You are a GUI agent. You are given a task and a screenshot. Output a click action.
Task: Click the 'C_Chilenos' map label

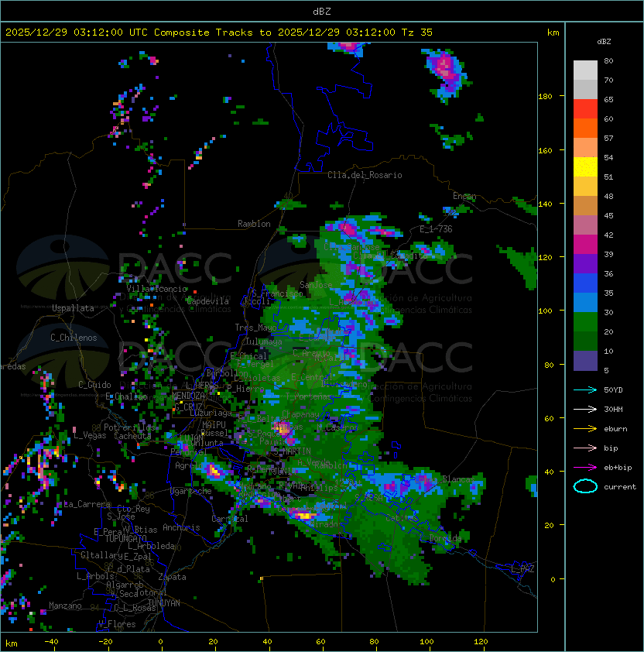click(74, 338)
